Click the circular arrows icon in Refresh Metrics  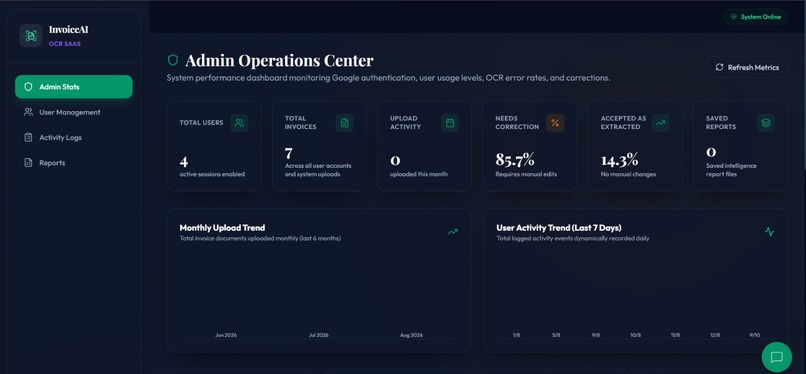click(x=719, y=67)
